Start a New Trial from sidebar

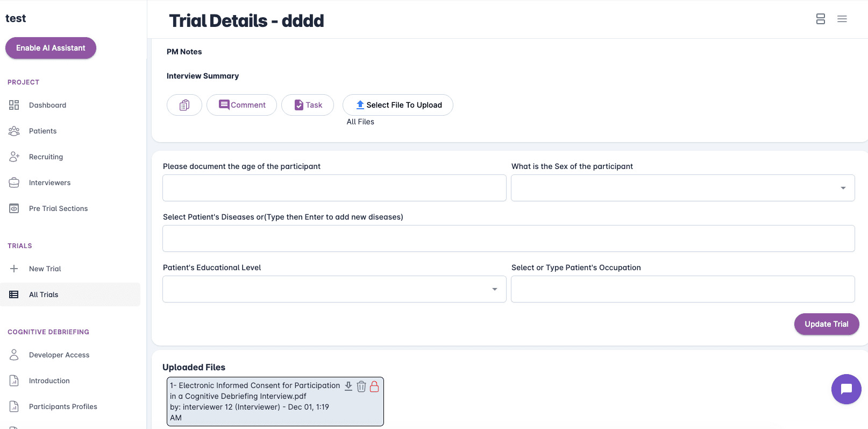(x=45, y=269)
